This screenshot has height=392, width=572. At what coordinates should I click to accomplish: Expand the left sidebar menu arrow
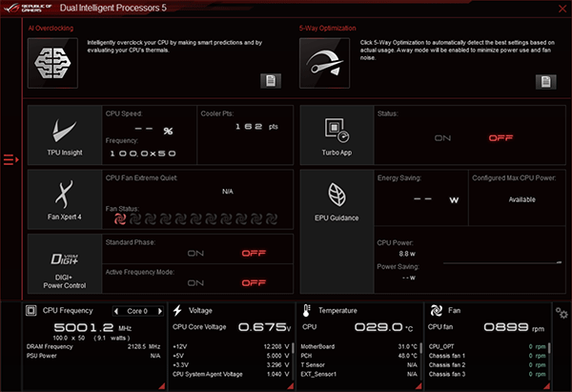(x=10, y=159)
